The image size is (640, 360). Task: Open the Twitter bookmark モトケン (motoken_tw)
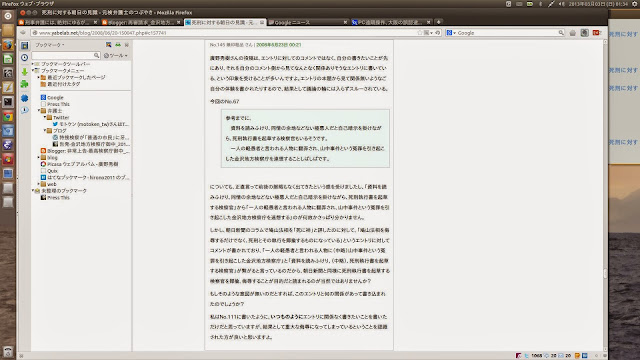(91, 124)
